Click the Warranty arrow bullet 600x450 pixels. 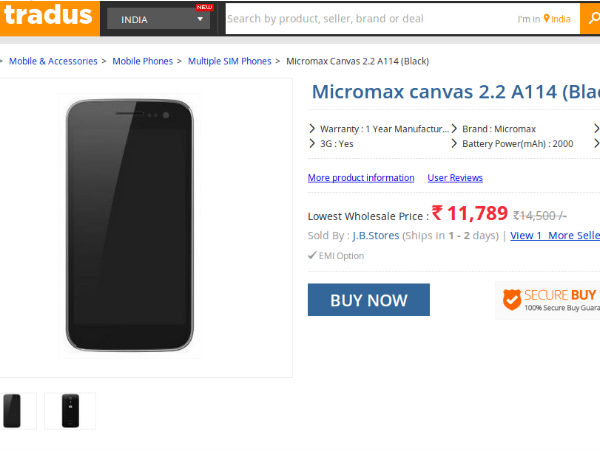(x=312, y=129)
